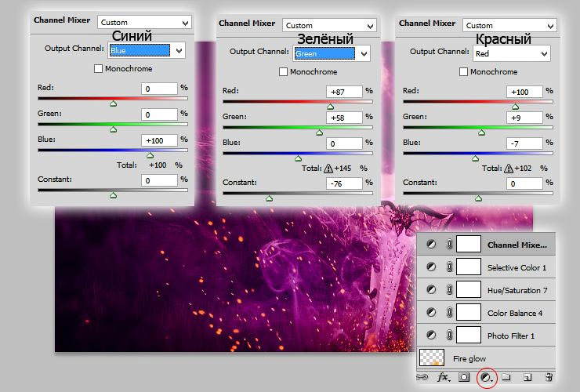Image resolution: width=580 pixels, height=392 pixels.
Task: Toggle mask link icon on Color Balance 4 layer
Action: pos(449,312)
